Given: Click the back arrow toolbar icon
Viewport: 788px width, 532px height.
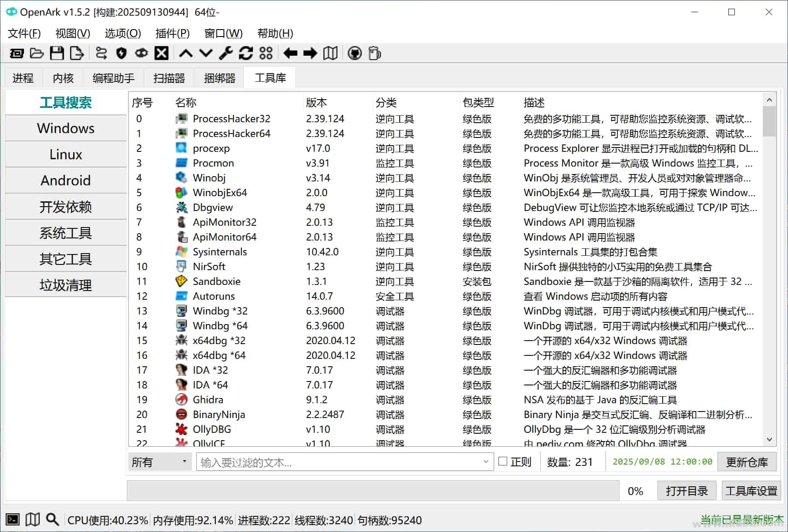Looking at the screenshot, I should [290, 53].
